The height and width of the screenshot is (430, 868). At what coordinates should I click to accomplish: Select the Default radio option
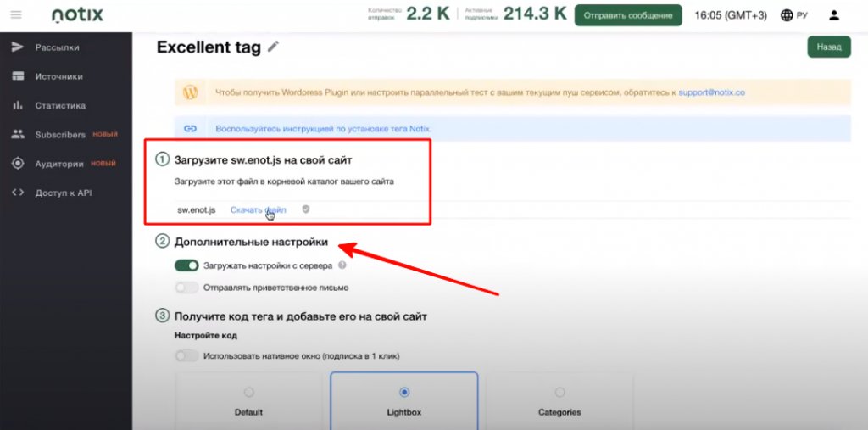point(248,392)
